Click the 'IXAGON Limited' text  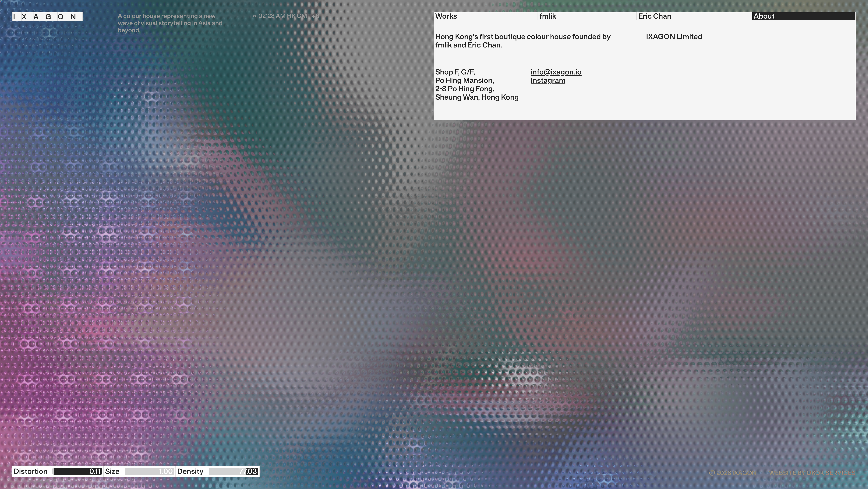pyautogui.click(x=674, y=37)
